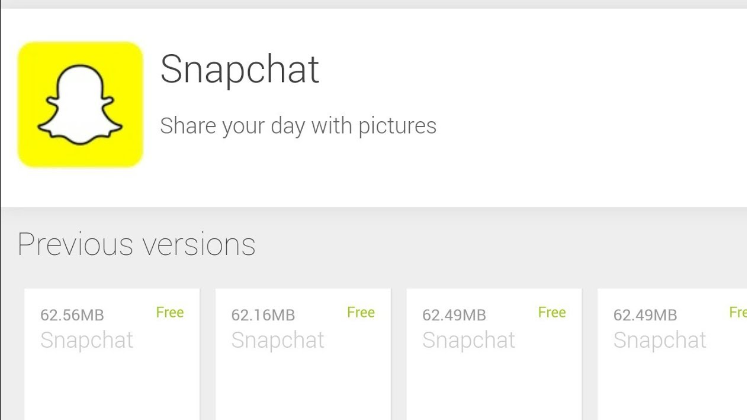Click Snapchat name on the rightmost card
Screen dimensions: 747x420
[x=660, y=340]
